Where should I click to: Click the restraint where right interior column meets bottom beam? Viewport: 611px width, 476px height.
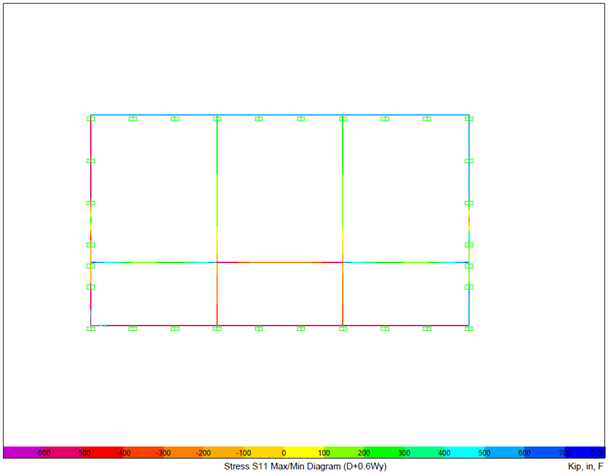343,329
